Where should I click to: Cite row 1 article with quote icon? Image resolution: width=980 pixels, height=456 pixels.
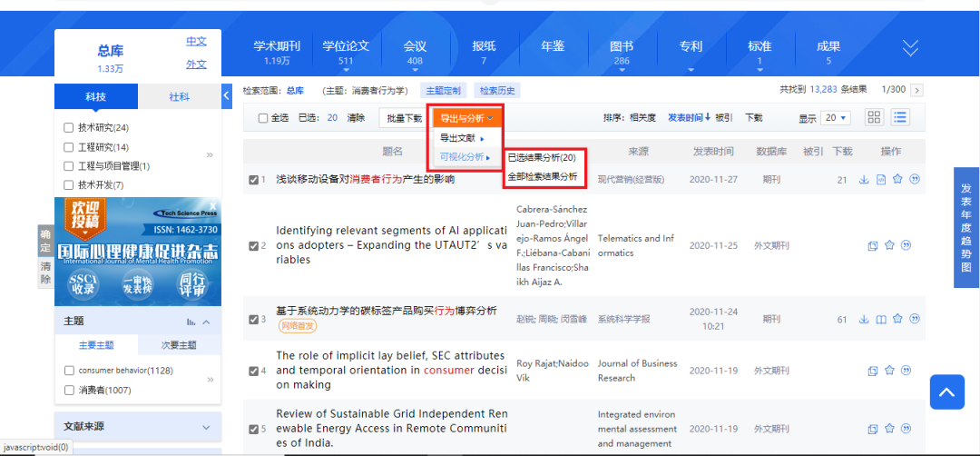tap(915, 180)
